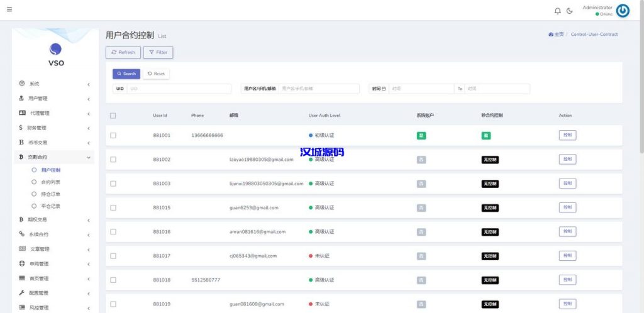644x313 pixels.
Task: Click the wrench icon for 配置管理
Action: click(x=21, y=293)
